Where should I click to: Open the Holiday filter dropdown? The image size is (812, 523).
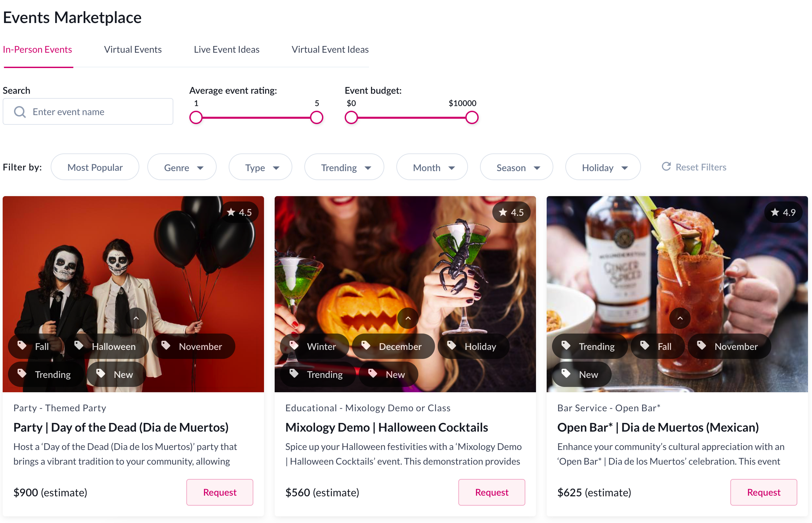click(602, 167)
